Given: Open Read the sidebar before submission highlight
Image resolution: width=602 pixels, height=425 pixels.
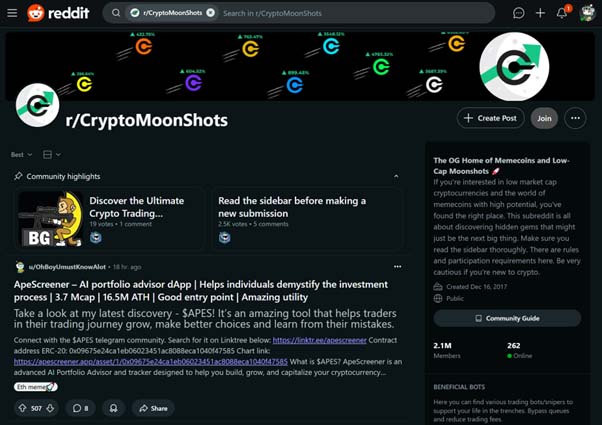Looking at the screenshot, I should pos(292,207).
